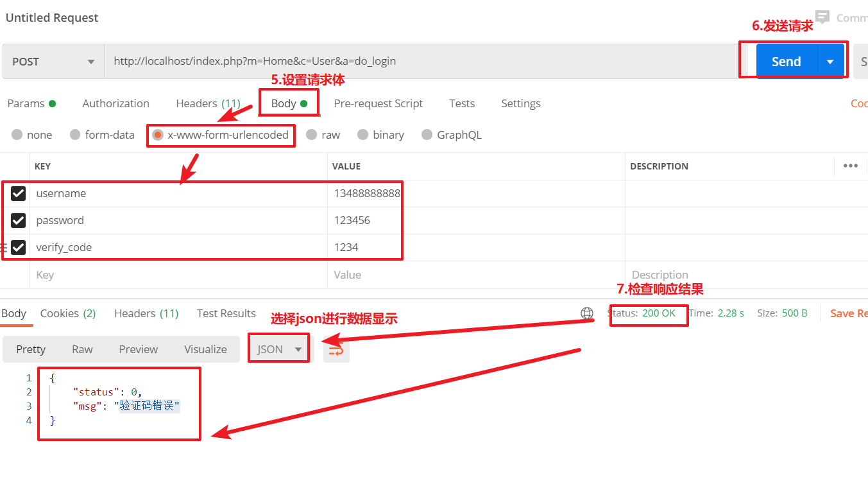Screen dimensions: 868x486
Task: Open the response Cookies (2) tab
Action: tap(68, 313)
